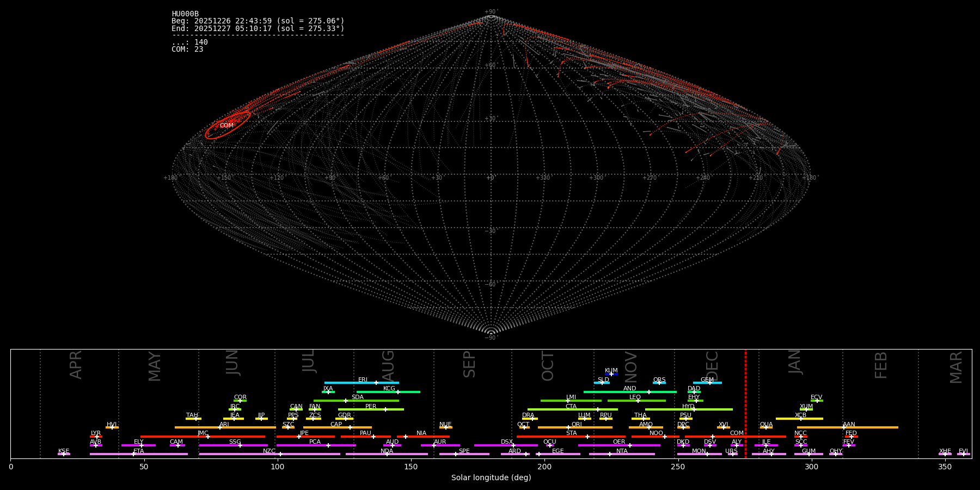Click the HVI shower label

(x=112, y=424)
